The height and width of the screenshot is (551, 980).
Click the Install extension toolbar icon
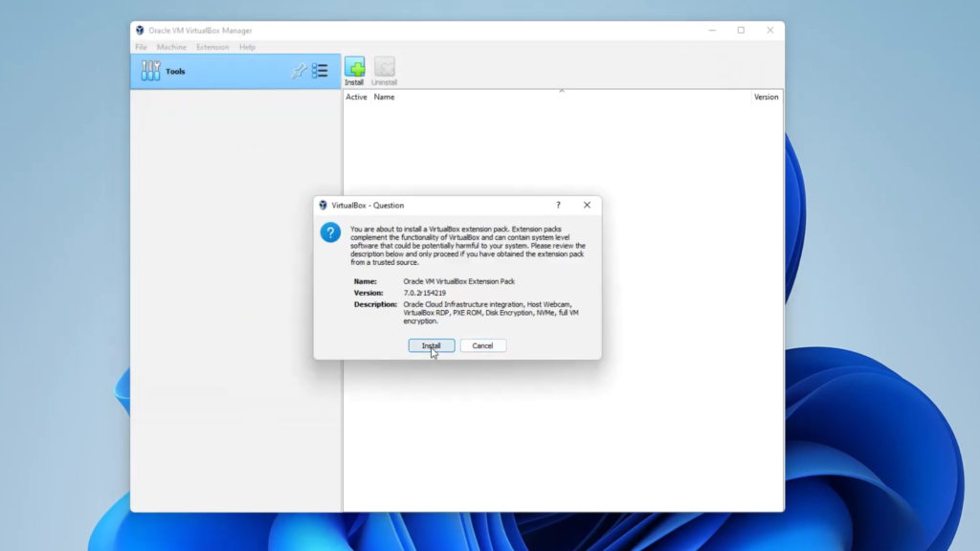354,71
